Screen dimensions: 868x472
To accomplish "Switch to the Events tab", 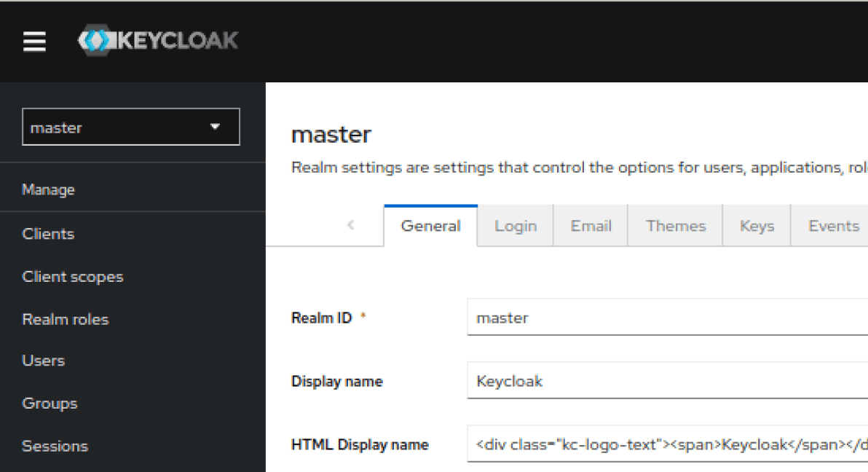I will (833, 227).
